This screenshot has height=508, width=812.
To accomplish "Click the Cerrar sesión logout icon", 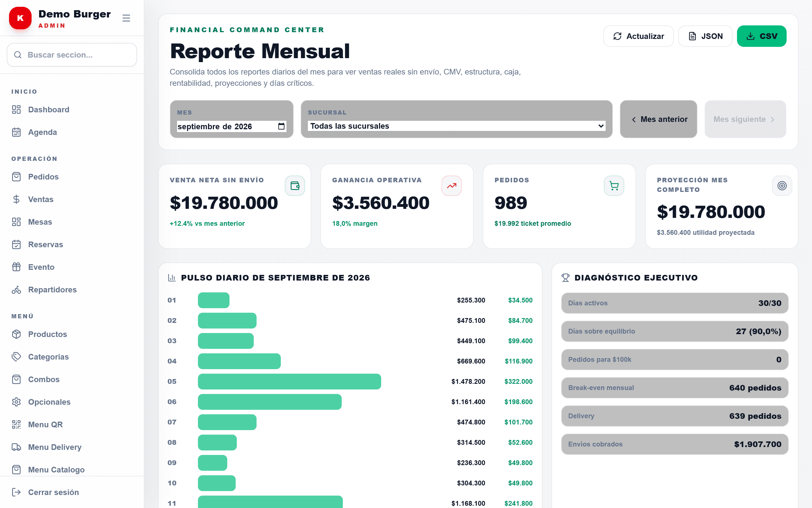I will [x=16, y=492].
